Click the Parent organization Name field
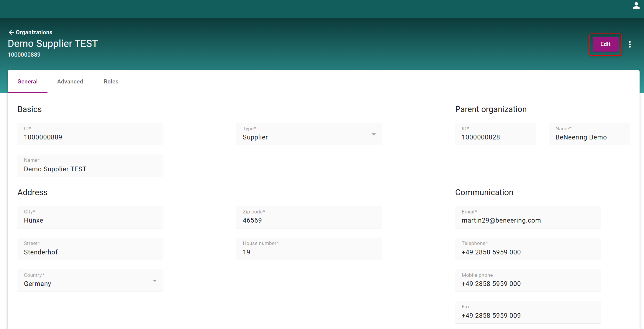644x329 pixels. click(x=589, y=134)
